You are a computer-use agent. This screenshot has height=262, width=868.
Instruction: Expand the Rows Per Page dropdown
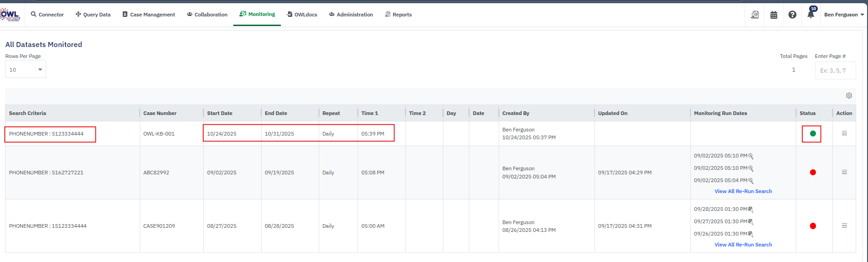click(x=26, y=69)
